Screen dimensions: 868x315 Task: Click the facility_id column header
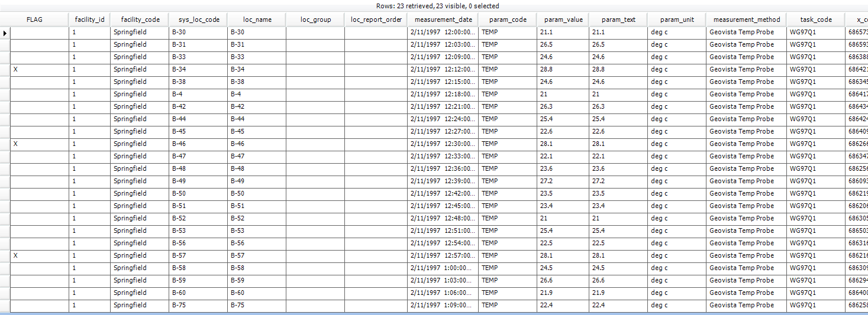[x=89, y=20]
